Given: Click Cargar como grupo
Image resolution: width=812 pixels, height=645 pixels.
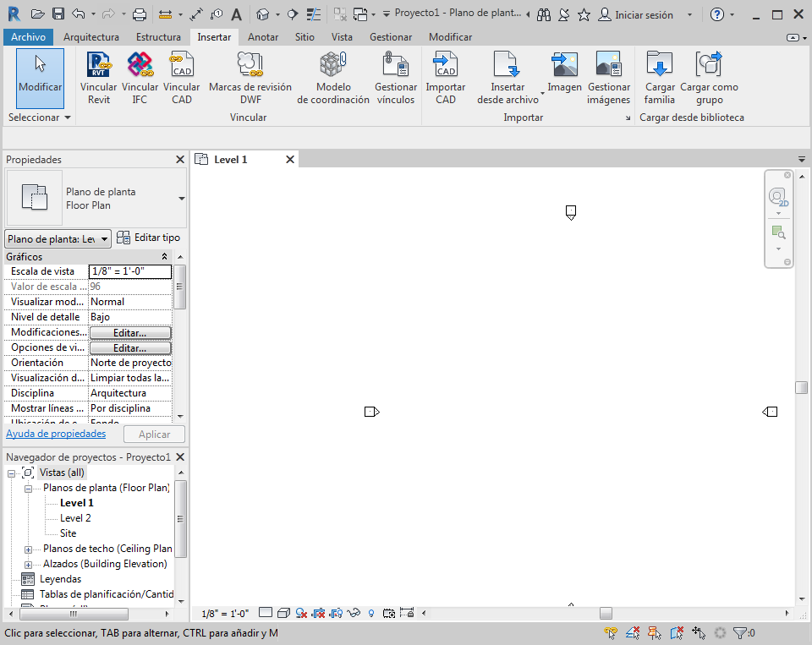Looking at the screenshot, I should [709, 78].
